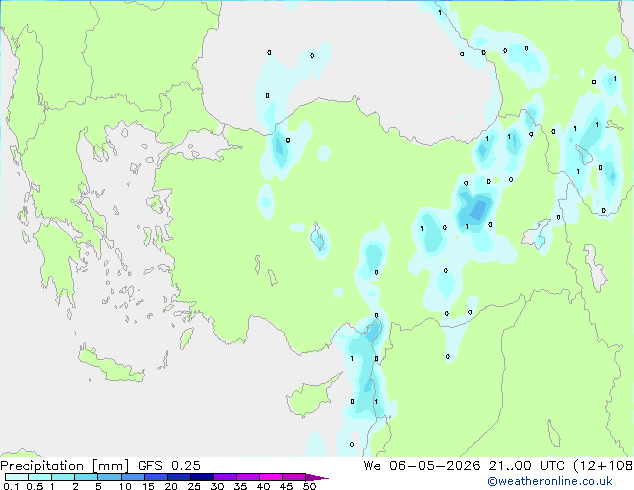Pick legend swatch between 10 and 15
The height and width of the screenshot is (490, 634).
click(132, 477)
